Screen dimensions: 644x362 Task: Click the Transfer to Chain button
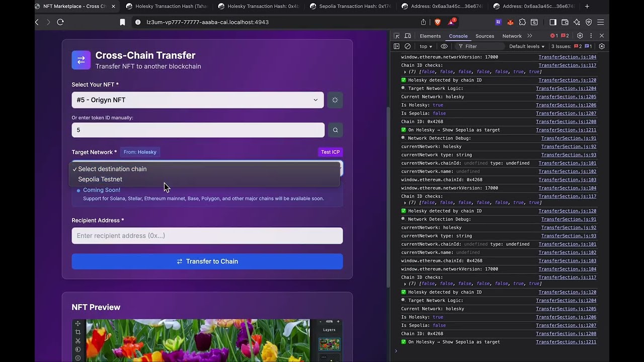point(207,261)
